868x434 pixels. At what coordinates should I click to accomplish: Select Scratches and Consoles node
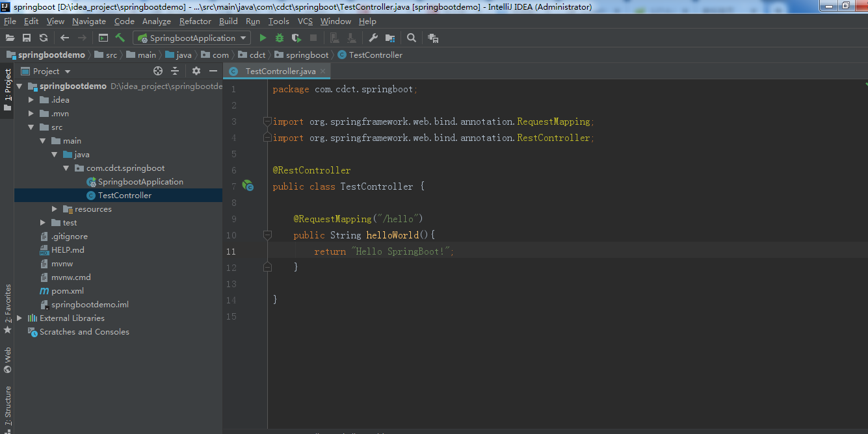click(x=84, y=332)
